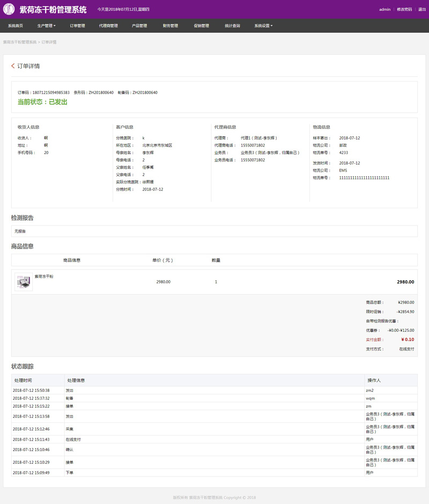Click the 紫荷 logo in the header
Image resolution: width=429 pixels, height=504 pixels.
point(9,10)
